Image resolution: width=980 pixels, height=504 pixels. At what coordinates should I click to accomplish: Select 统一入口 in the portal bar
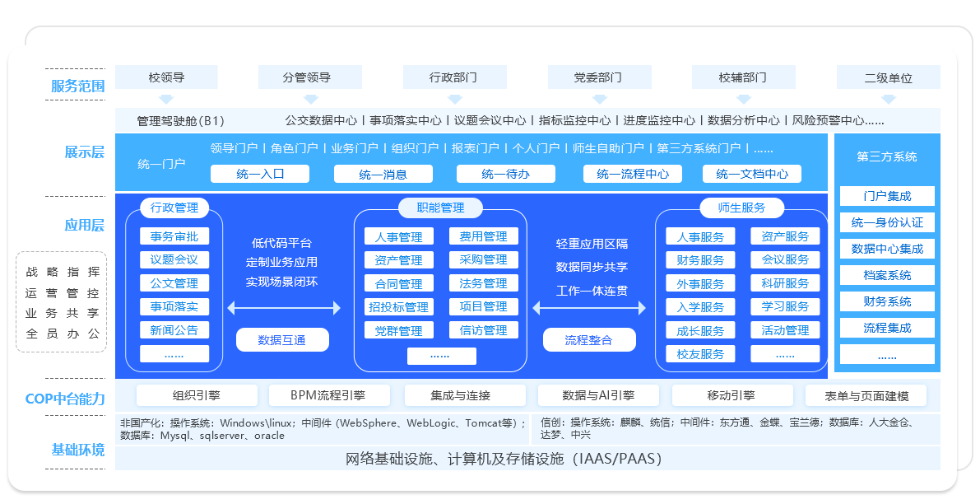[x=262, y=173]
